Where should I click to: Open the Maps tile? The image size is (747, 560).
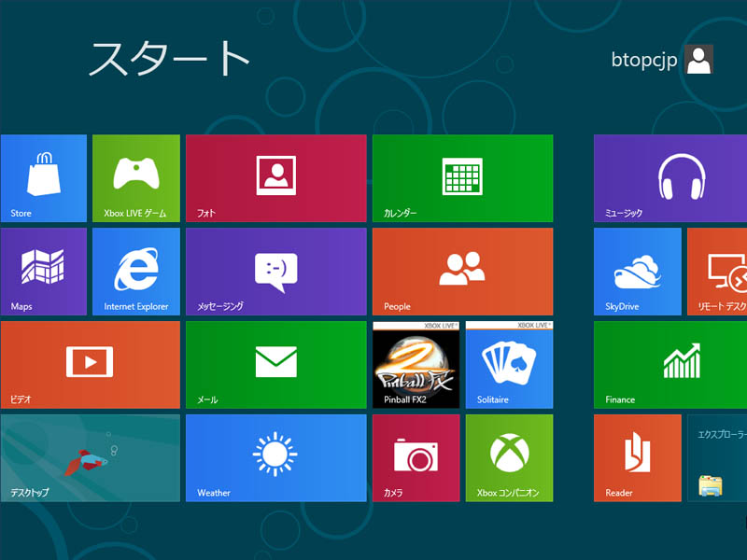click(43, 272)
